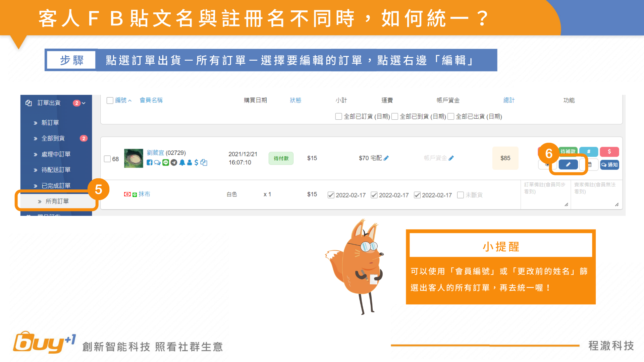Click the green LINE icon beside member
The height and width of the screenshot is (362, 644).
[x=166, y=163]
